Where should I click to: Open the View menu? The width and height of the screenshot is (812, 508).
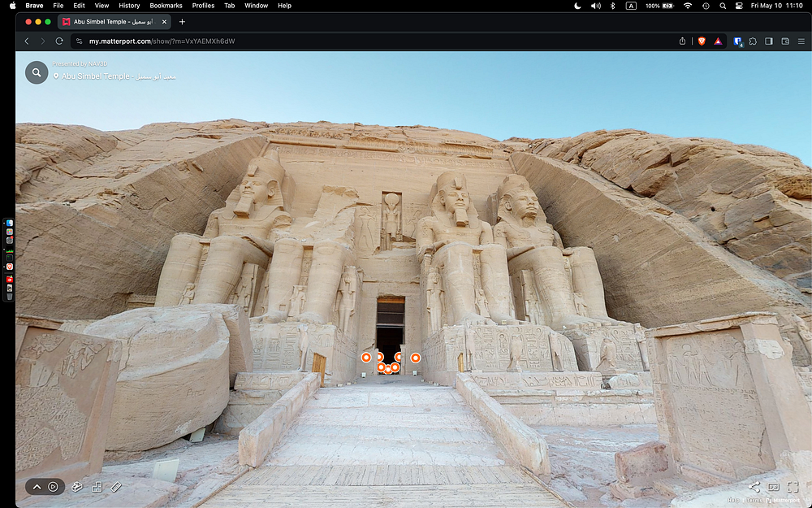(x=101, y=6)
